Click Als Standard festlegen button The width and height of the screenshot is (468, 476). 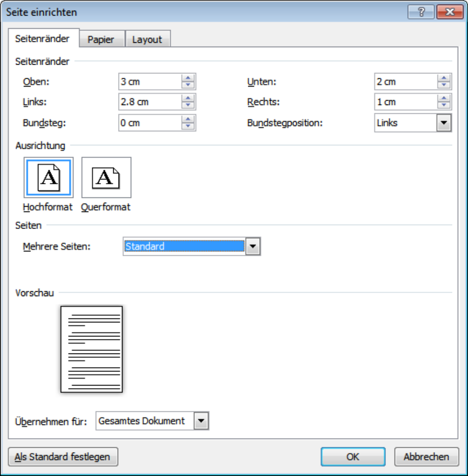coord(63,457)
